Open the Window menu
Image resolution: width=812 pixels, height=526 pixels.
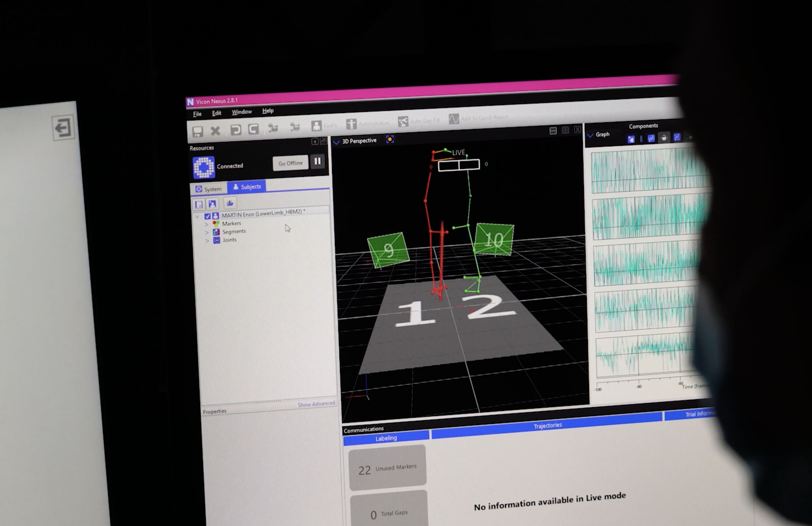pyautogui.click(x=241, y=112)
